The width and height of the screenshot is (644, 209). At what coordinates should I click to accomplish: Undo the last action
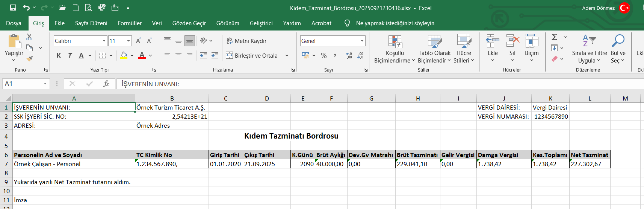26,8
